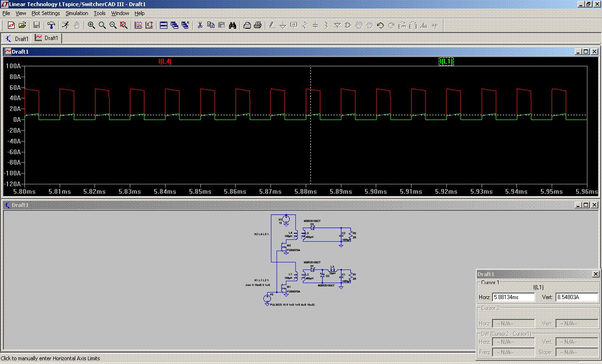Open the Simulation menu
Image resolution: width=602 pixels, height=364 pixels.
[77, 13]
